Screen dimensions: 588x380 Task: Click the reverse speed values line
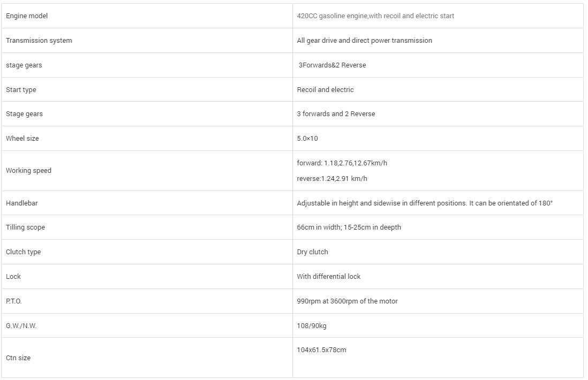(332, 179)
